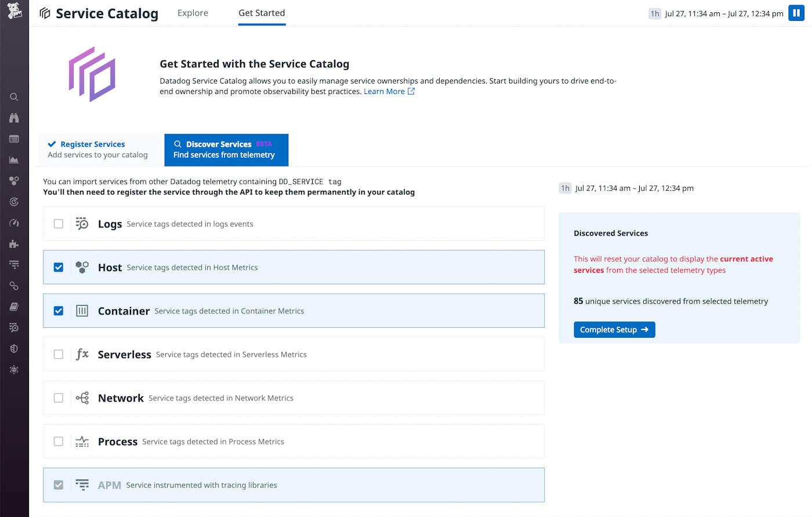Click the Logs row label

tap(110, 224)
